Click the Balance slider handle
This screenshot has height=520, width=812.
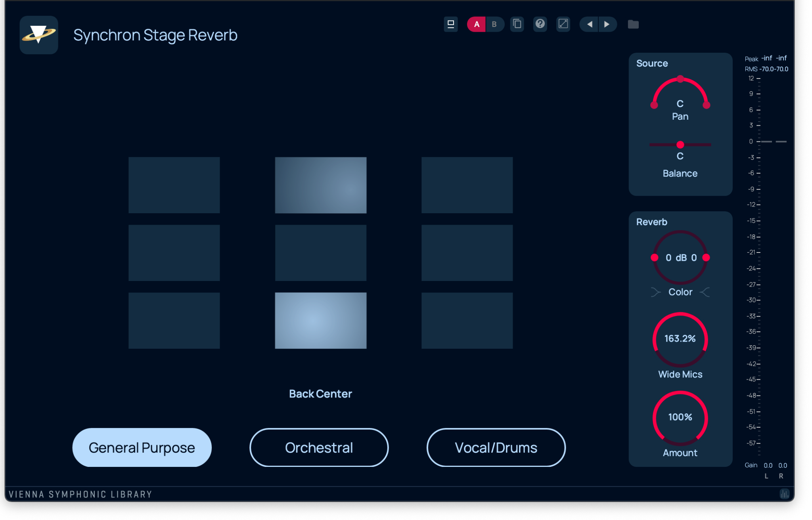tap(680, 145)
